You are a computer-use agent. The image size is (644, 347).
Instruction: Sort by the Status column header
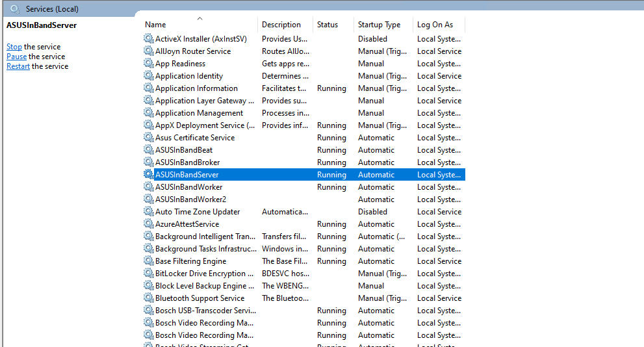[x=333, y=25]
